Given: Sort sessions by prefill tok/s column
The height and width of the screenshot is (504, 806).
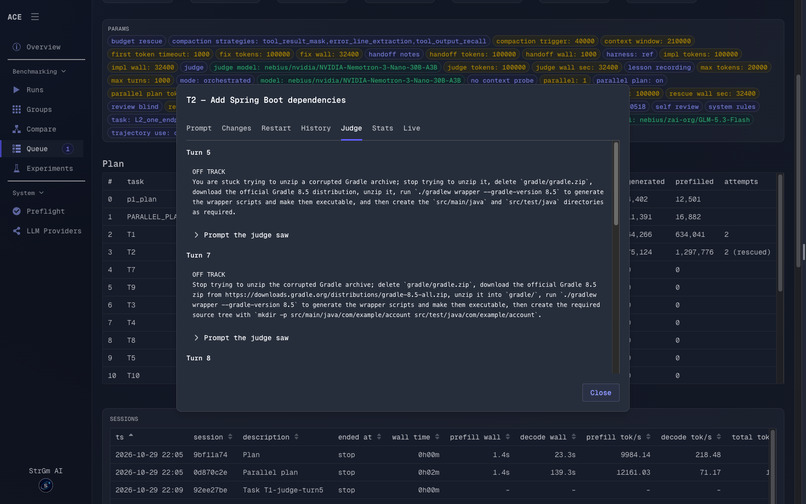Looking at the screenshot, I should [x=618, y=437].
